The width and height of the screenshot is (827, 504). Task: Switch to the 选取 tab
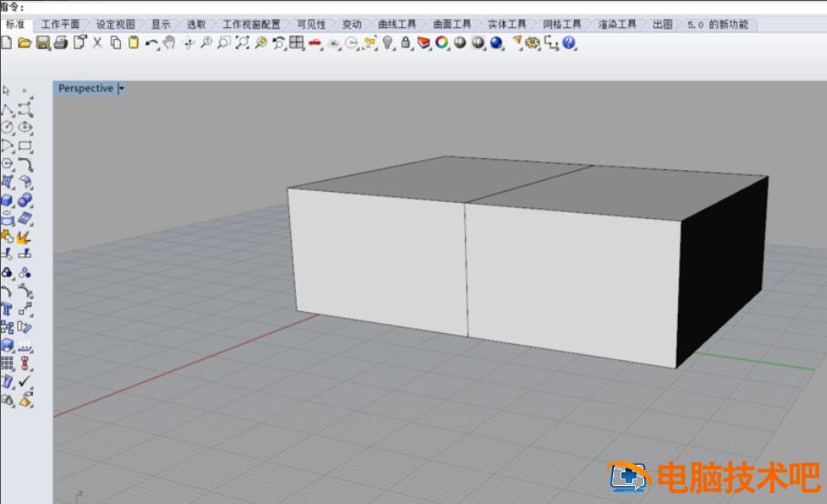click(x=197, y=25)
